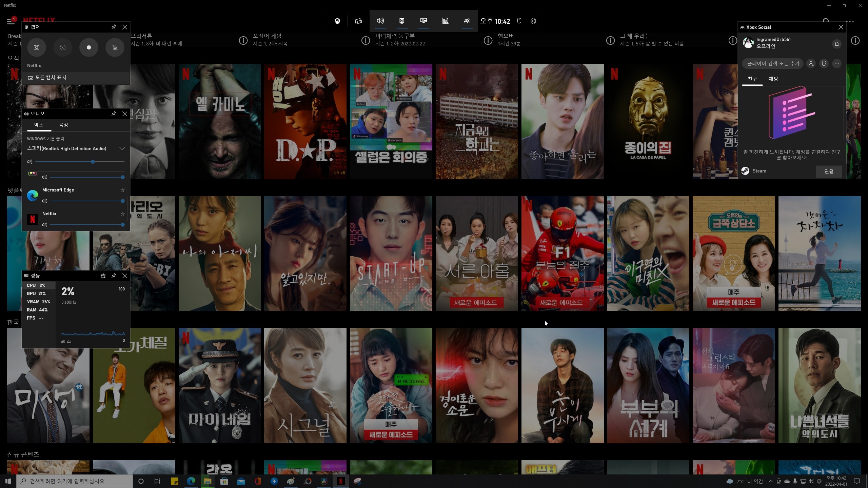Open Xbox Social more options ellipsis

(x=837, y=63)
